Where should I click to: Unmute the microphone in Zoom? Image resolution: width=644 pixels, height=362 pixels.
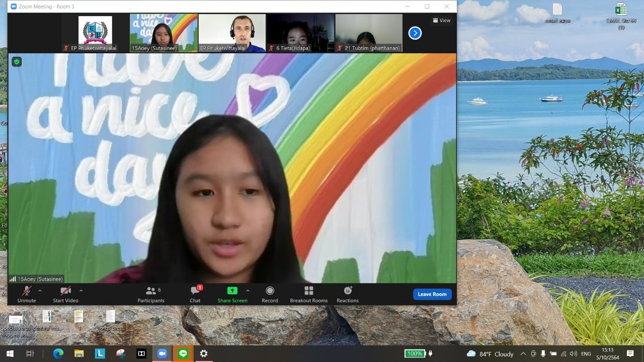click(x=27, y=294)
